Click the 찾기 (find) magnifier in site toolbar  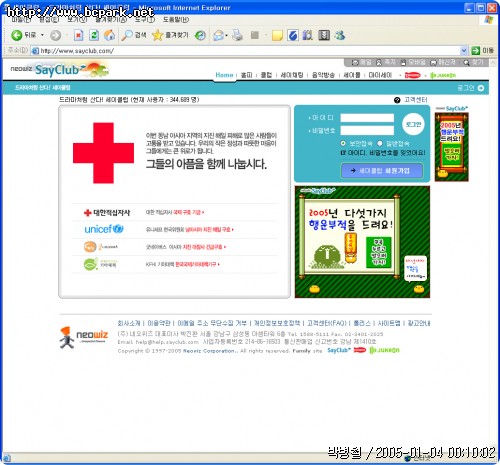[466, 62]
